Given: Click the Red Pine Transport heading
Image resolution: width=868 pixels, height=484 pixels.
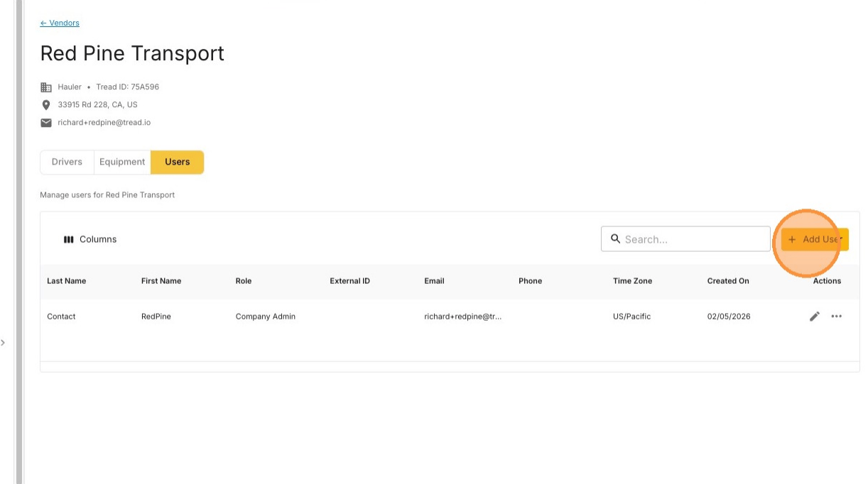Looking at the screenshot, I should (x=132, y=53).
